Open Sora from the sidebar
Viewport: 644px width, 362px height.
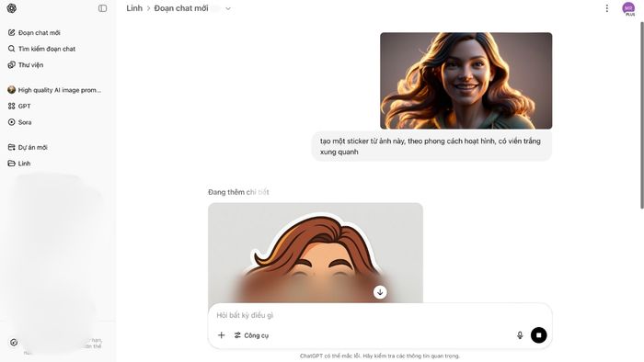pyautogui.click(x=56, y=122)
